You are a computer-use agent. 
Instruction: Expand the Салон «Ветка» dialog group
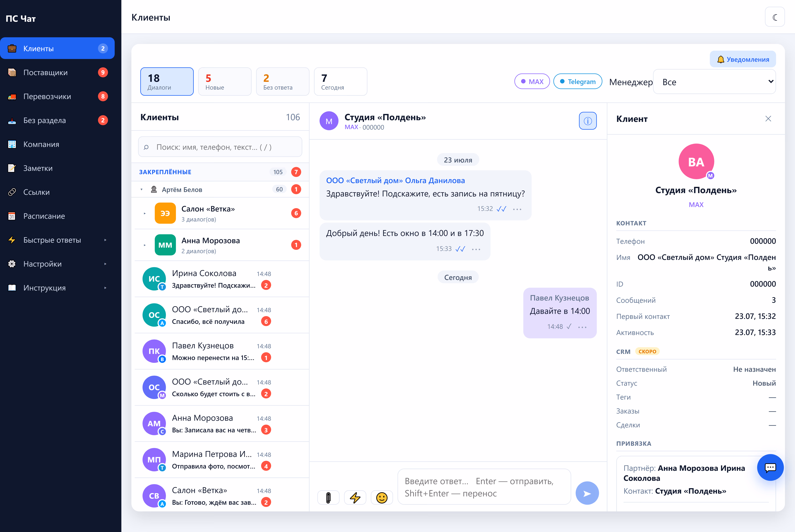145,213
